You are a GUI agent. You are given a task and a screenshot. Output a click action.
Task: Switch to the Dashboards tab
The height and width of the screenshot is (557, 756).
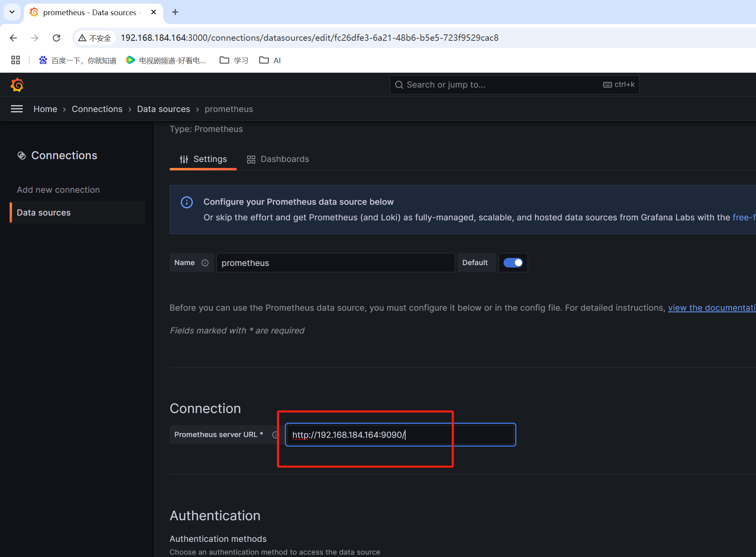(x=278, y=159)
